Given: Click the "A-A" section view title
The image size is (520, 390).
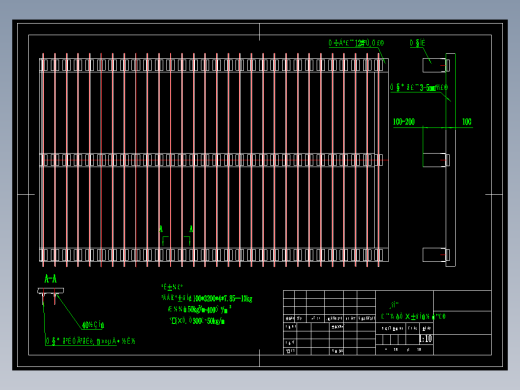Looking at the screenshot, I should [x=50, y=279].
